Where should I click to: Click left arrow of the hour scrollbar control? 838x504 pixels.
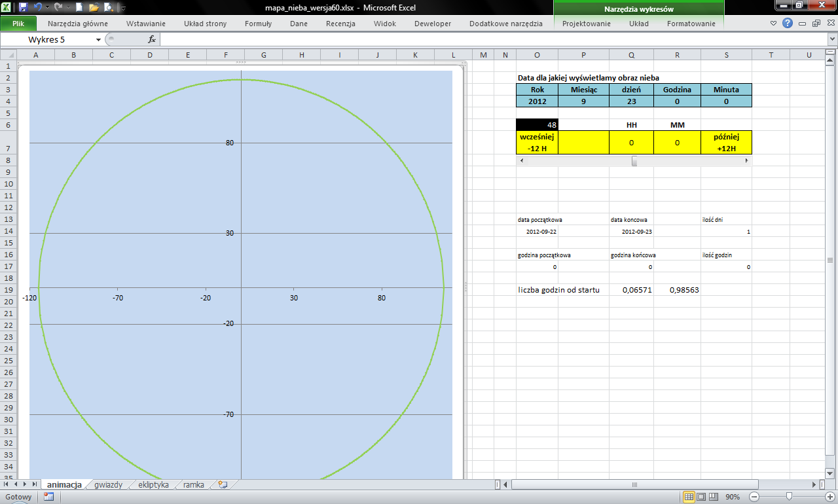pyautogui.click(x=521, y=160)
